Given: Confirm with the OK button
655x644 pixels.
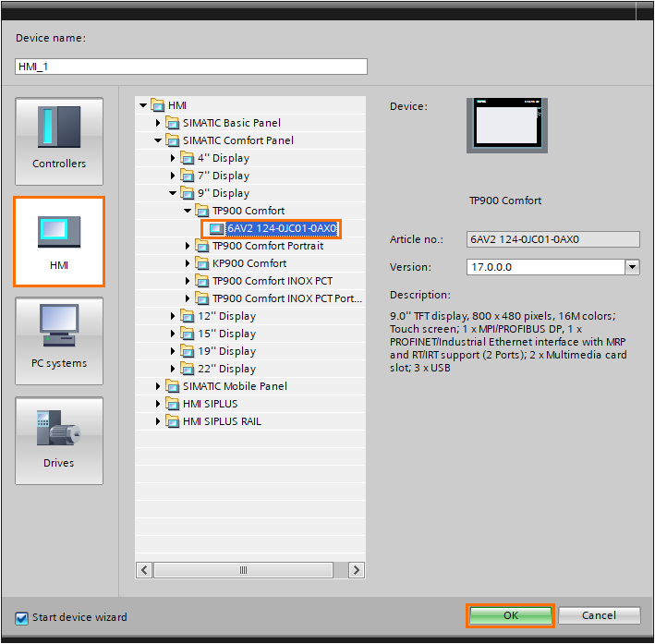Looking at the screenshot, I should [511, 615].
